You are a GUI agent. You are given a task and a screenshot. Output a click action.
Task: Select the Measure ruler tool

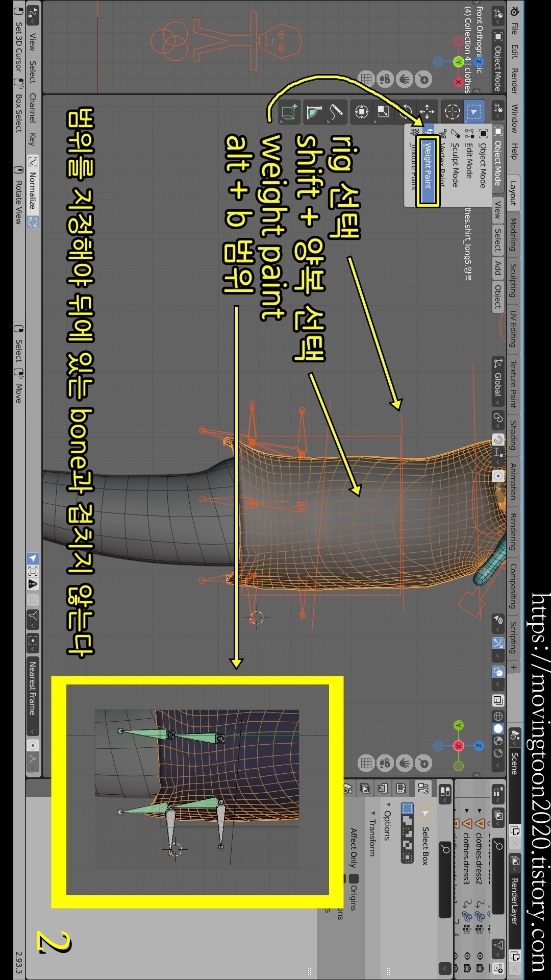[x=314, y=111]
